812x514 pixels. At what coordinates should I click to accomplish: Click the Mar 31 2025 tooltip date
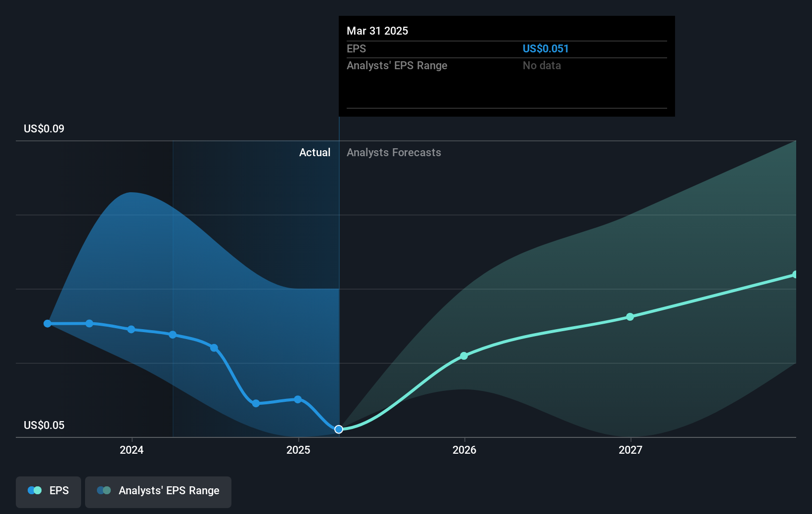377,31
